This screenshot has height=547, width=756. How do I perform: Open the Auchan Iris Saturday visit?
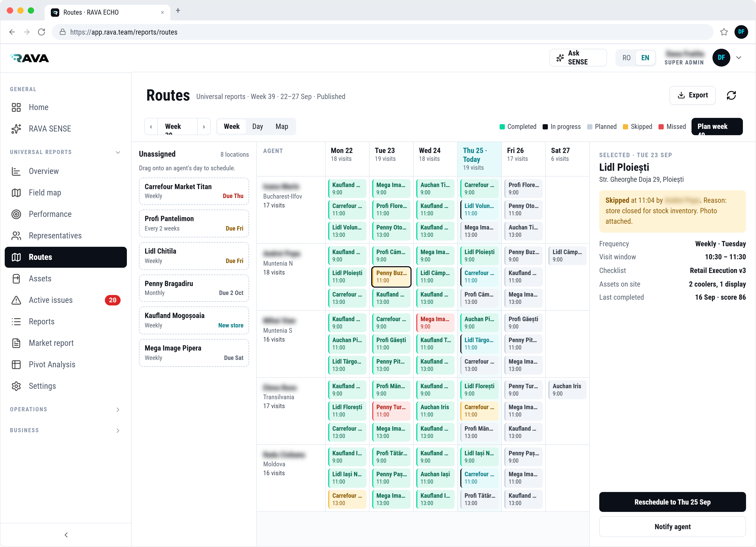[567, 390]
